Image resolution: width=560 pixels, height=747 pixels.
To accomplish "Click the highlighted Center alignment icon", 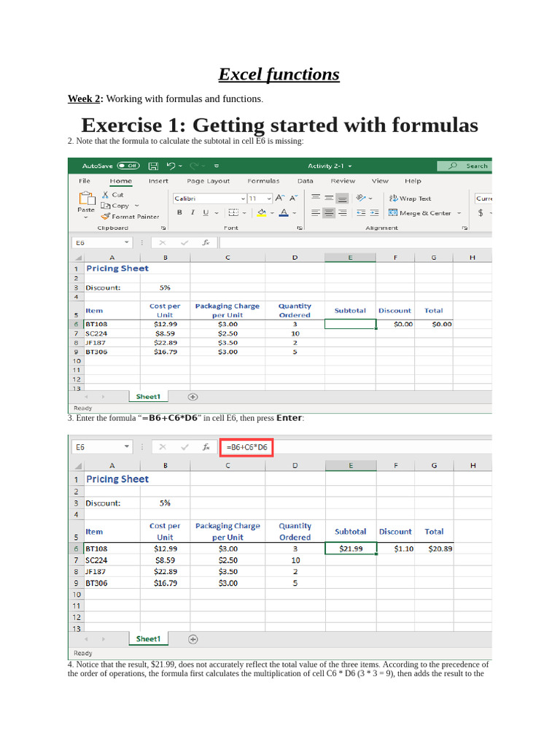I will (x=329, y=213).
